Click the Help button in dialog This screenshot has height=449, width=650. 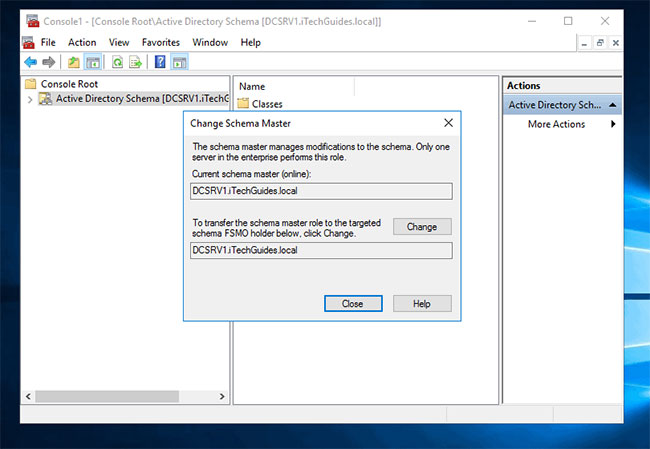click(422, 303)
